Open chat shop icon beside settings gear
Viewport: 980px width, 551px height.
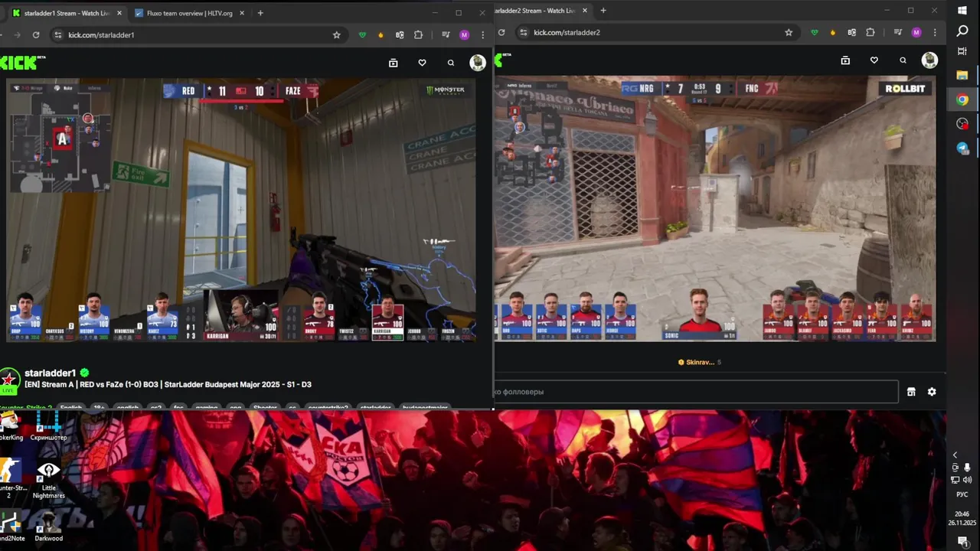pos(911,392)
